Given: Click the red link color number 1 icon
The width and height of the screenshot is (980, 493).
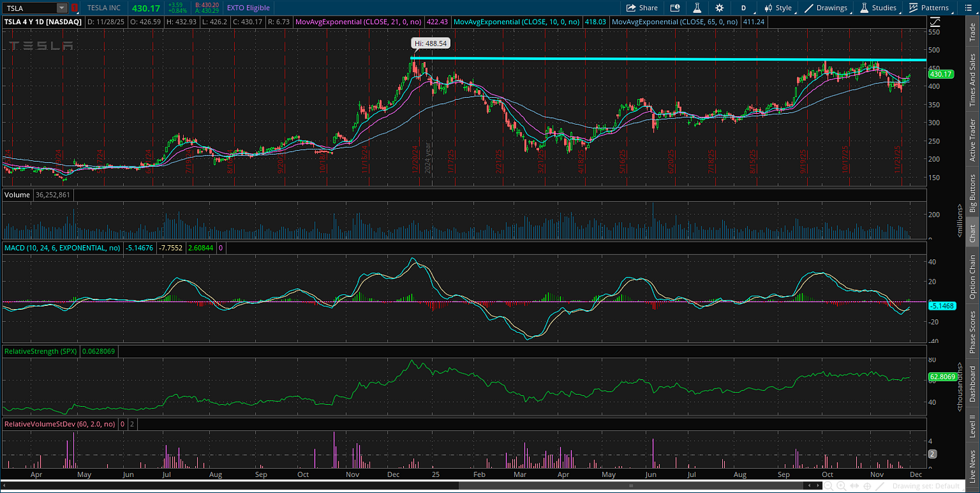Looking at the screenshot, I should coord(75,8).
